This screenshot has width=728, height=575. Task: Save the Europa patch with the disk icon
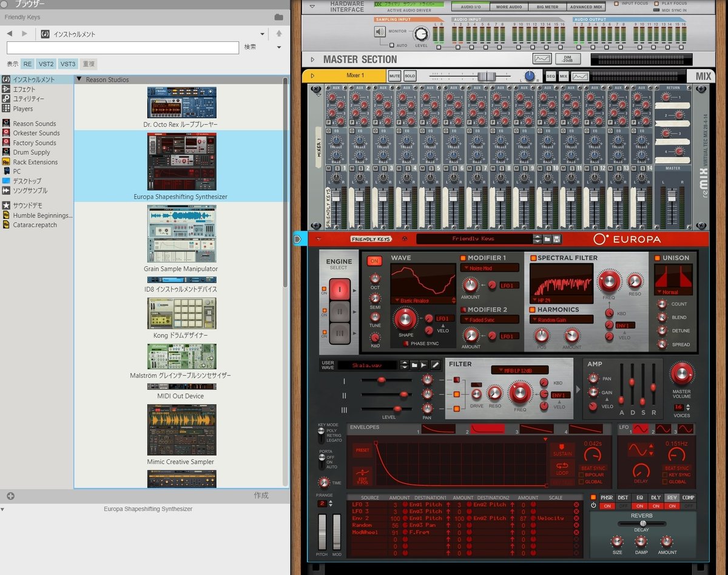(x=556, y=239)
